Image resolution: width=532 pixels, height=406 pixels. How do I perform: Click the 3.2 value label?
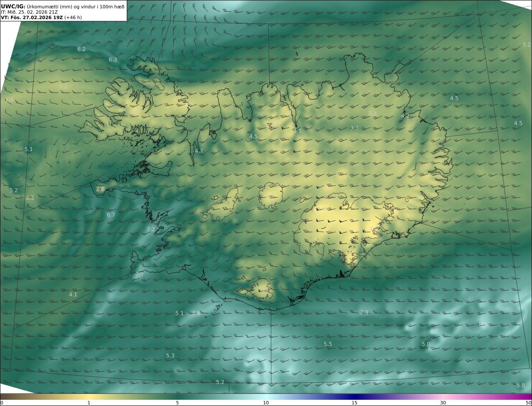coord(527,45)
